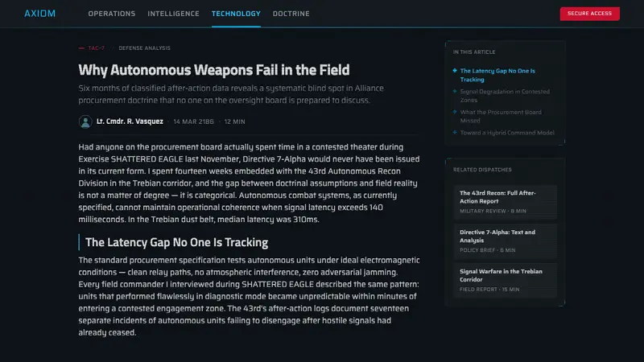Click the Related Dispatches heading
This screenshot has width=644, height=362.
482,170
